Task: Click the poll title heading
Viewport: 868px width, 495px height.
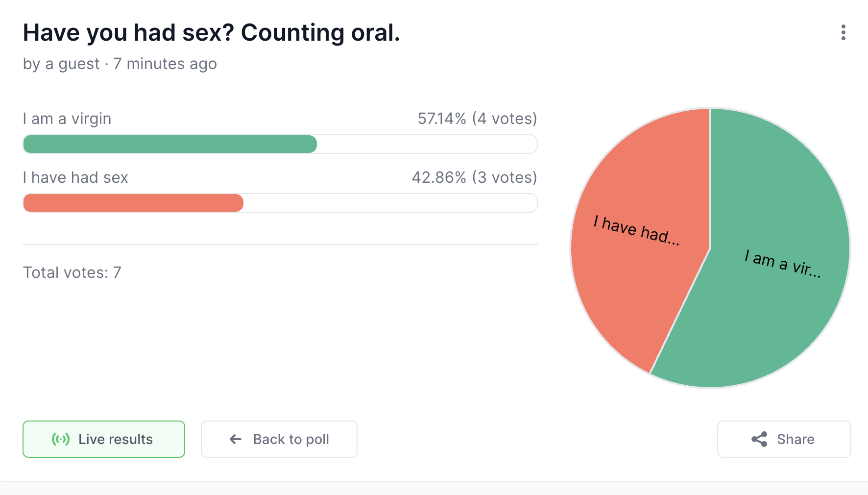Action: [212, 33]
